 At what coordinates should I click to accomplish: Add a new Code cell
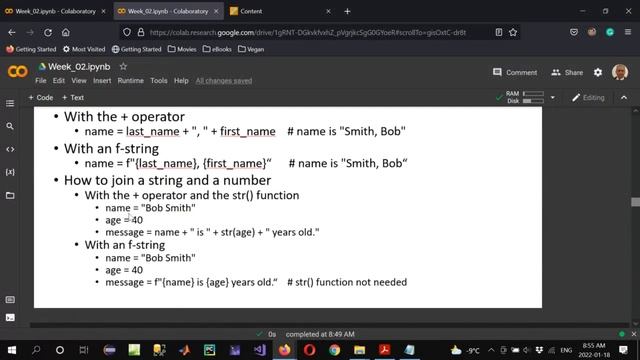[x=41, y=98]
